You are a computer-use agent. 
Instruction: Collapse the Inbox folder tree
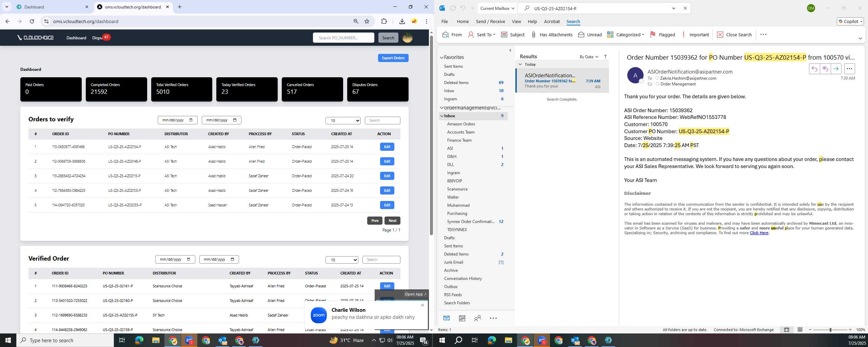[442, 116]
